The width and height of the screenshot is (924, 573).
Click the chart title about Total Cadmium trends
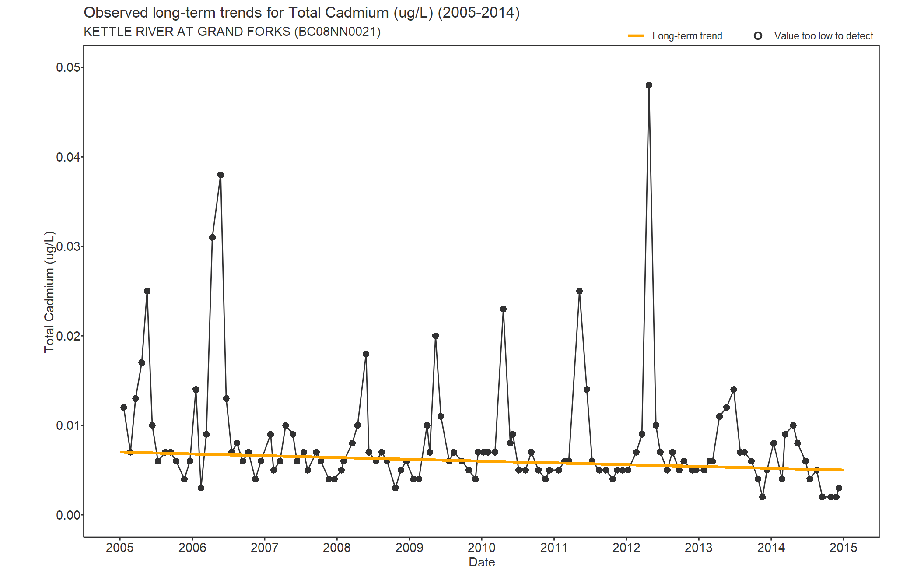(301, 13)
